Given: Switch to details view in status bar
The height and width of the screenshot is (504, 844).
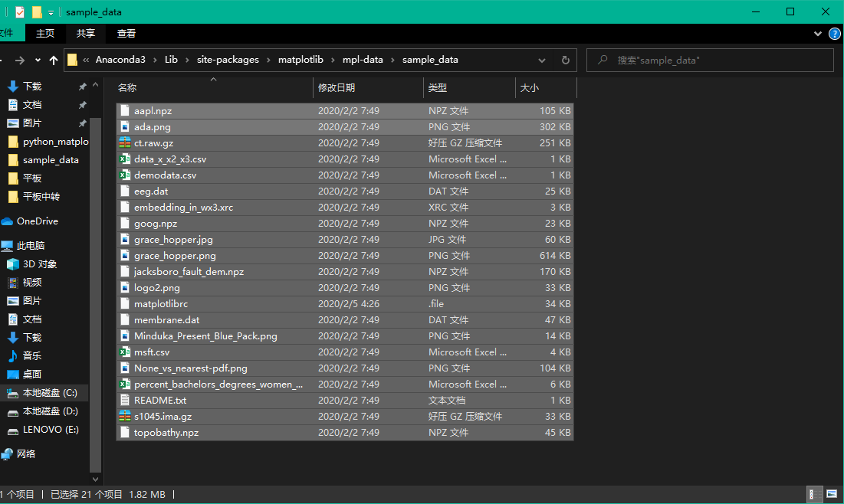Looking at the screenshot, I should coord(813,494).
